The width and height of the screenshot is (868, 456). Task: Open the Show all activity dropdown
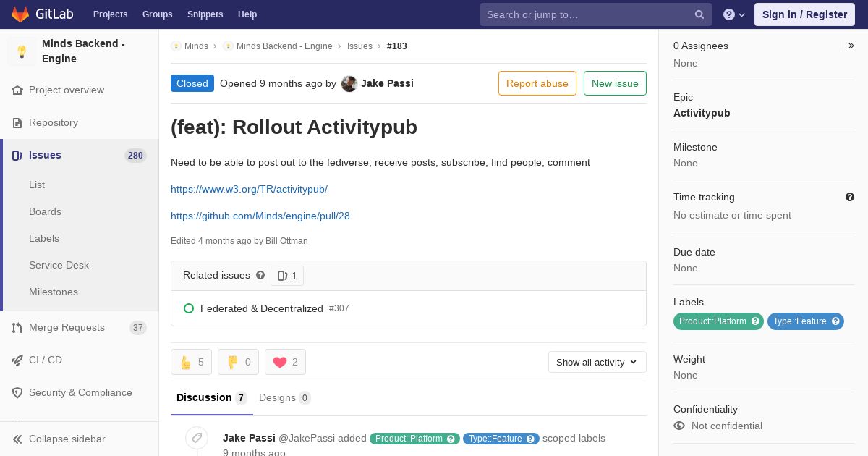[597, 362]
